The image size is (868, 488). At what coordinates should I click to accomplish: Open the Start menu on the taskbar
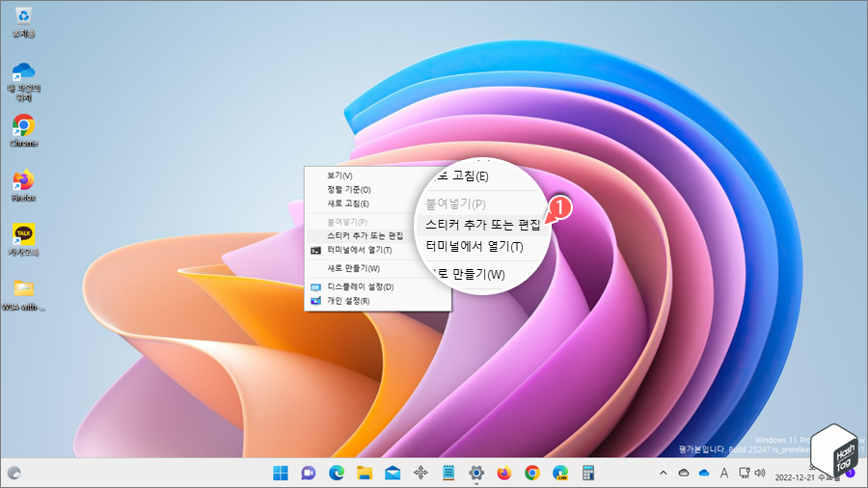[281, 473]
